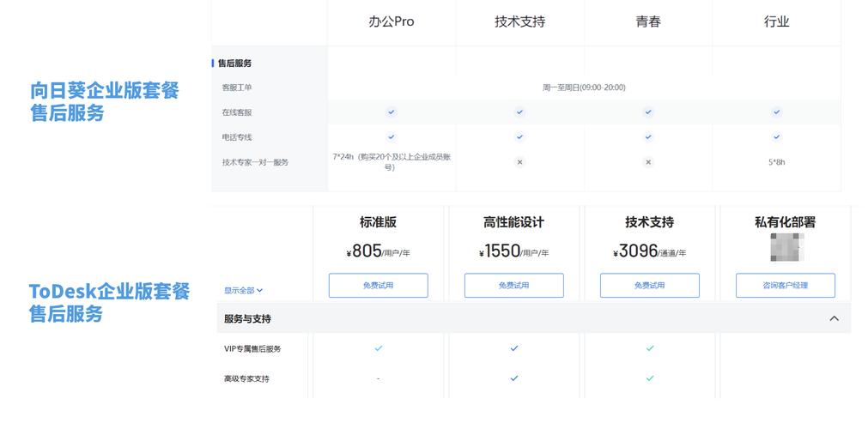Click the 售后服务 section label
Image resolution: width=868 pixels, height=429 pixels.
[234, 63]
